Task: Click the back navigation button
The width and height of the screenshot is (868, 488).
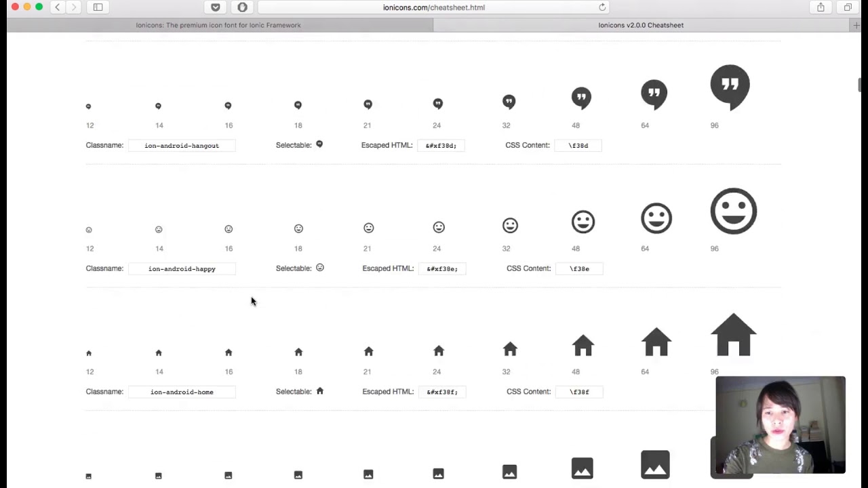Action: (58, 7)
